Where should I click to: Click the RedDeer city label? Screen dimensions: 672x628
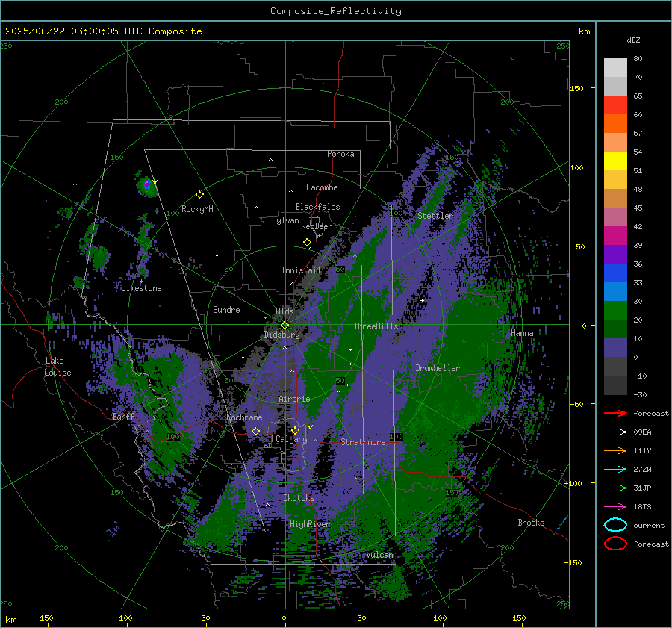317,226
